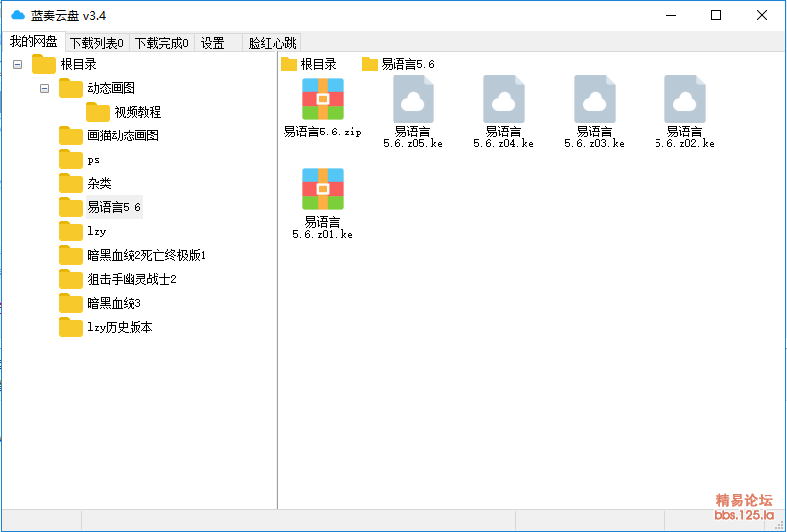This screenshot has height=532, width=787.
Task: Switch to the 我的网盘 tab
Action: coord(34,42)
